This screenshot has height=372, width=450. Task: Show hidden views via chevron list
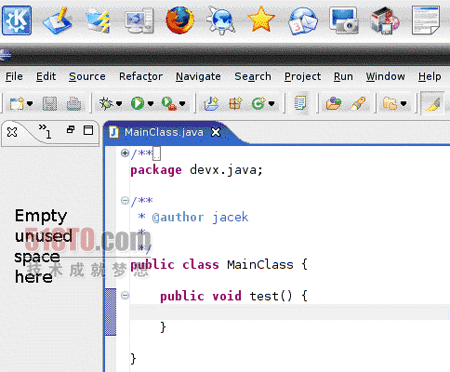click(45, 130)
